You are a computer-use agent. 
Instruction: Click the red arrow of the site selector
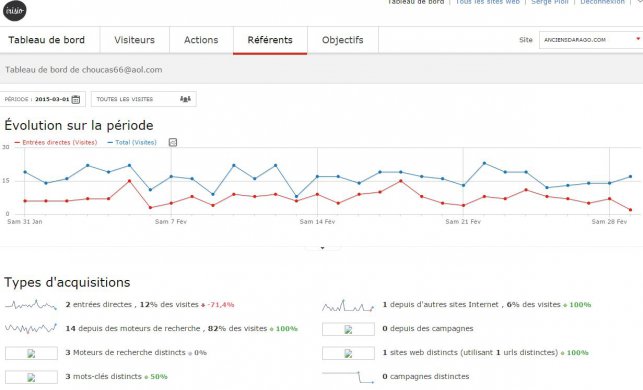(638, 39)
